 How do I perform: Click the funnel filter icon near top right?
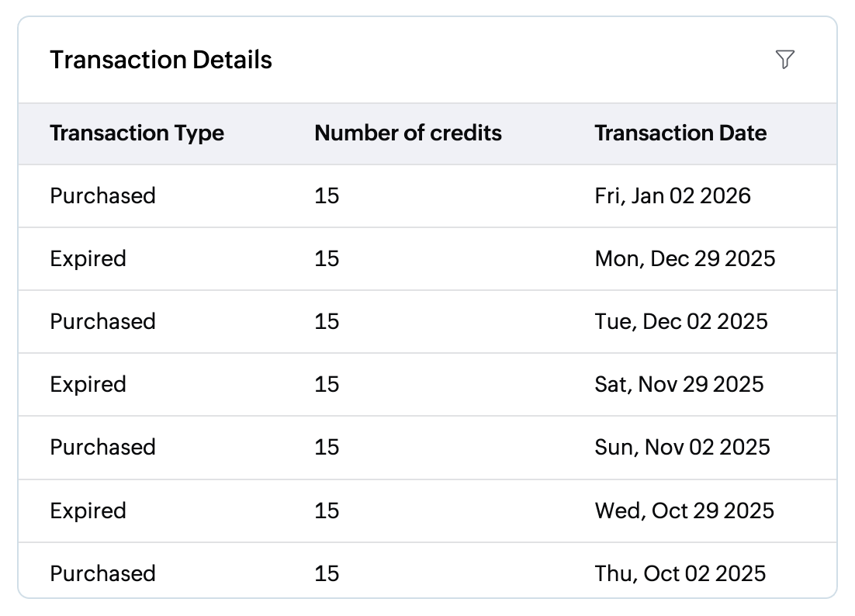(x=786, y=60)
